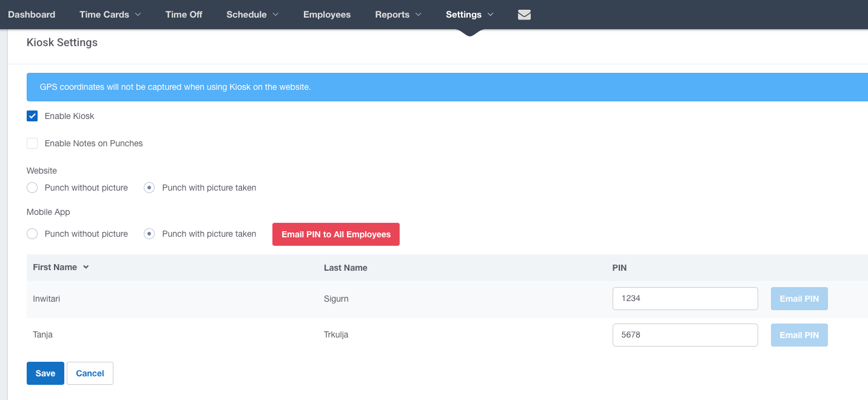Save the kiosk settings

(45, 373)
